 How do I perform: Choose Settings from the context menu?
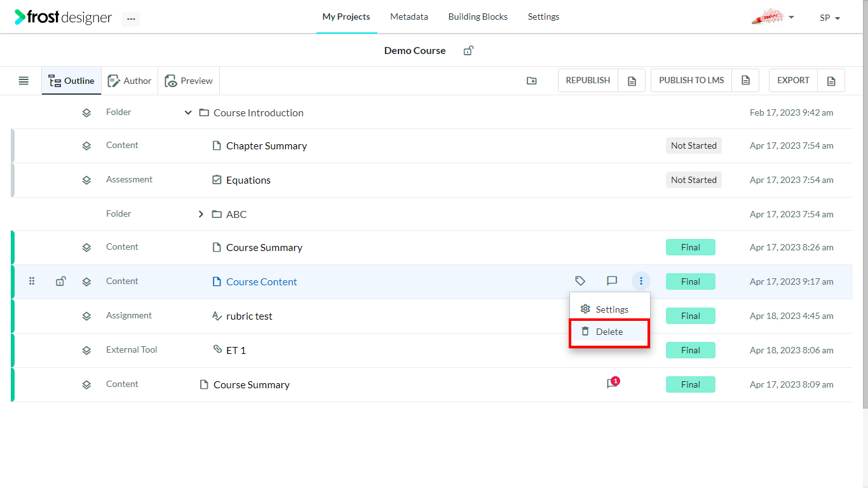click(x=609, y=309)
